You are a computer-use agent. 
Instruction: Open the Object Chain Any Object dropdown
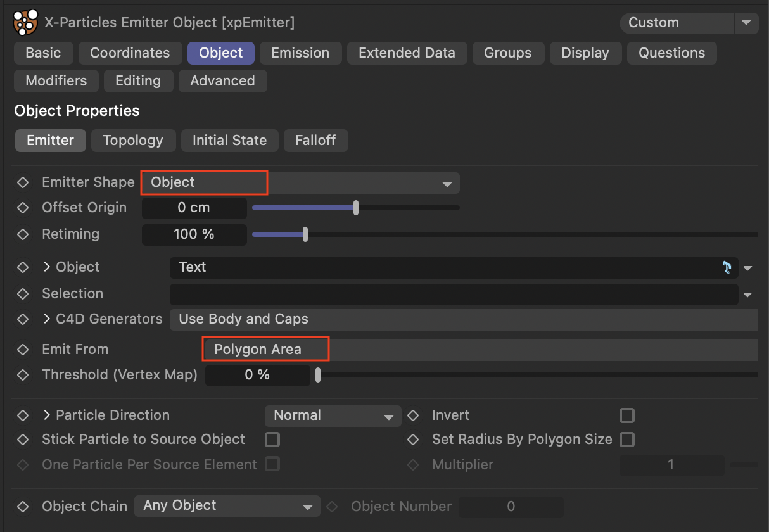click(x=227, y=506)
